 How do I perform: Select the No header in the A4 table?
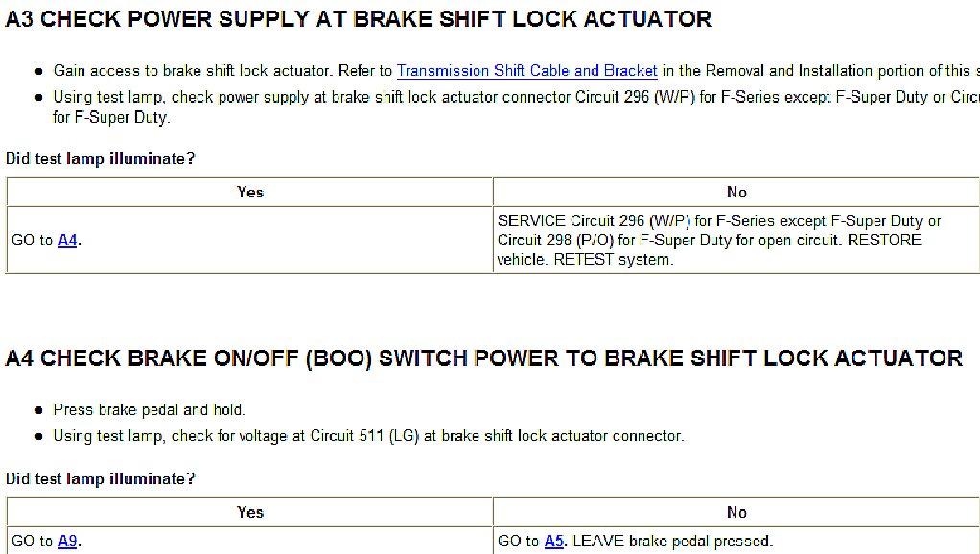click(x=736, y=513)
